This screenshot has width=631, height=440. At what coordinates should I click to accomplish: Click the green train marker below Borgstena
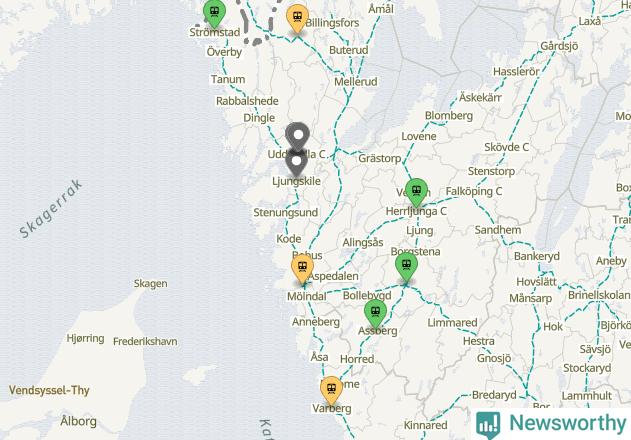click(x=406, y=267)
